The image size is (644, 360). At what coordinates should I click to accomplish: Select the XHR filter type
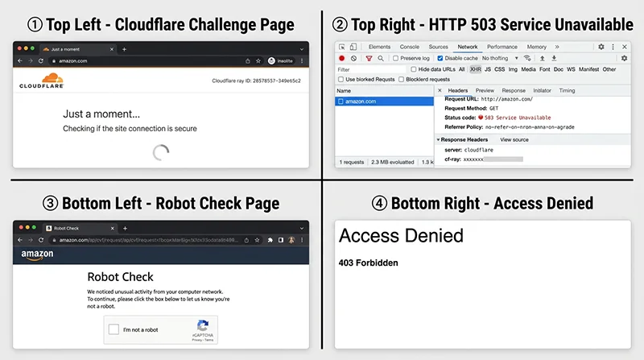[x=475, y=69]
